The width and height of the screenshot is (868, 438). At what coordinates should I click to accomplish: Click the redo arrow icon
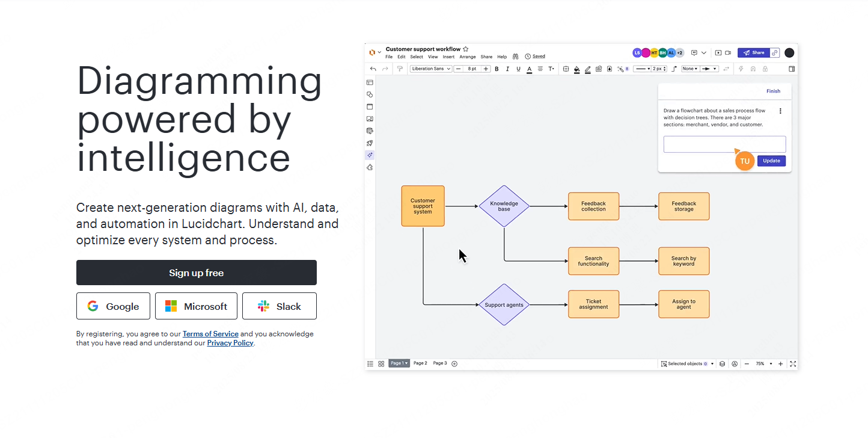click(385, 69)
